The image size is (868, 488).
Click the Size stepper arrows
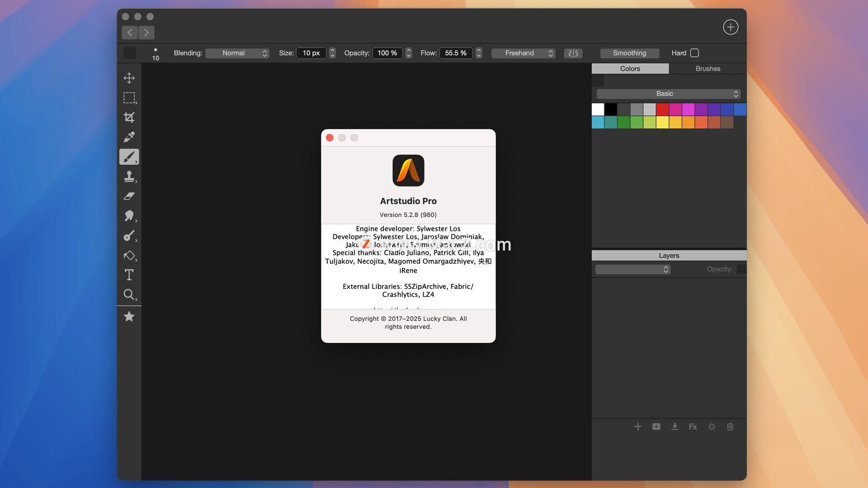coord(332,53)
